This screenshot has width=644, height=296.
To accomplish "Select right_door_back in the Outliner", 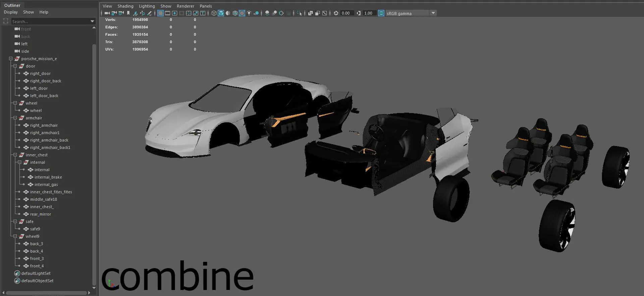I will click(x=46, y=81).
